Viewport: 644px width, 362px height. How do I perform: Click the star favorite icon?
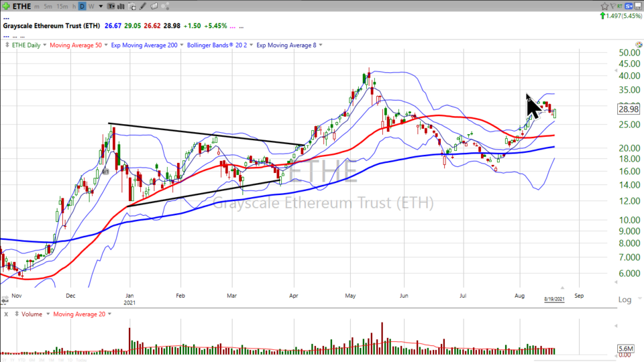(604, 6)
